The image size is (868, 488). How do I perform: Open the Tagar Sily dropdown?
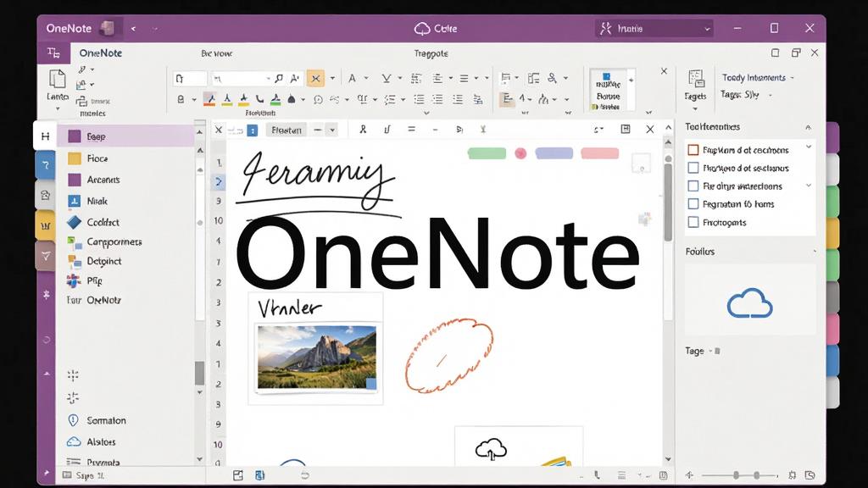[746, 95]
